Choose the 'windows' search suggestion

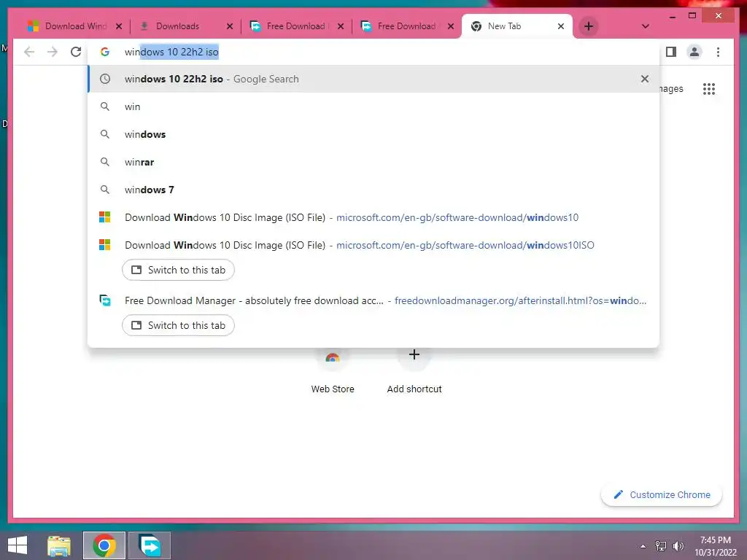pos(373,134)
